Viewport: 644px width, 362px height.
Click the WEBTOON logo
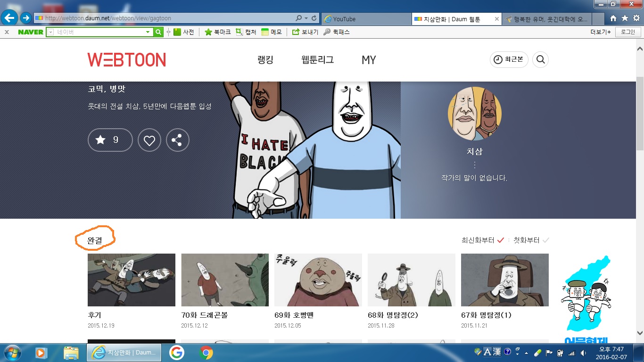click(127, 60)
